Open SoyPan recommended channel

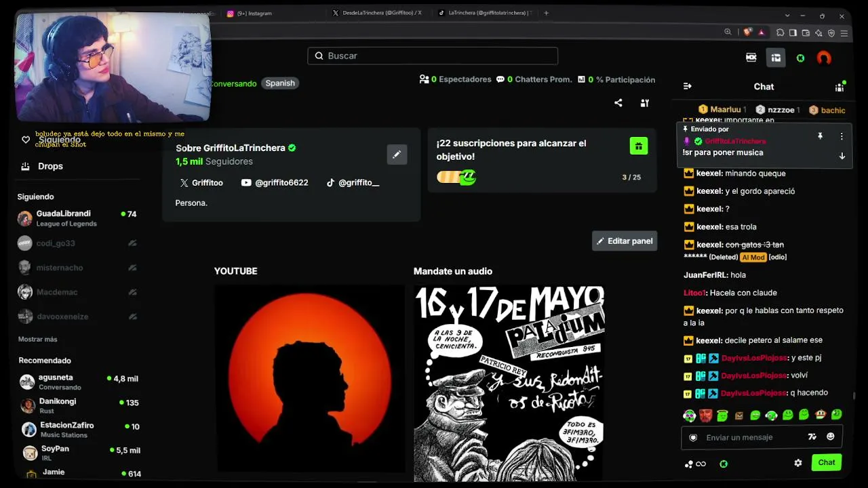click(80, 453)
